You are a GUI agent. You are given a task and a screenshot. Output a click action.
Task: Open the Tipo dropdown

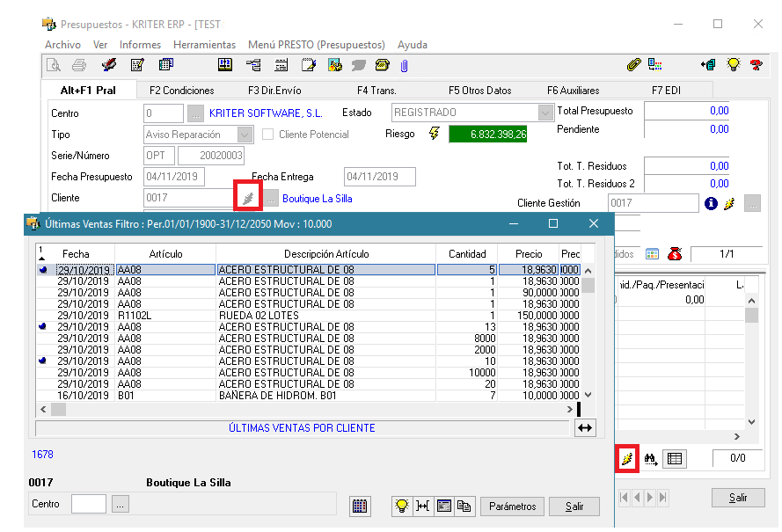[x=245, y=135]
